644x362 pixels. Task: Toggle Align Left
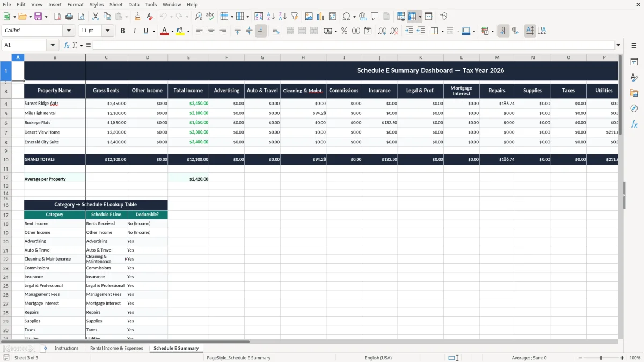point(199,31)
